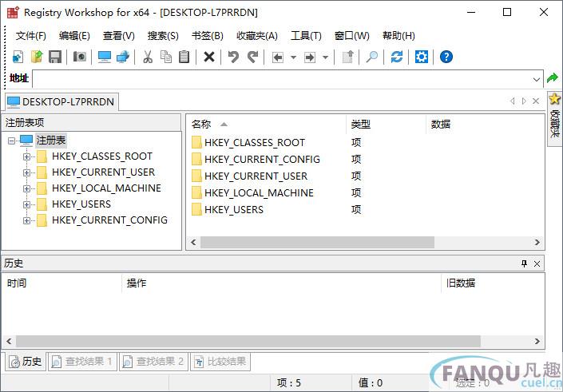Viewport: 563px width, 392px height.
Task: Expand HKEY_LOCAL_MACHINE in the tree
Action: (x=26, y=188)
